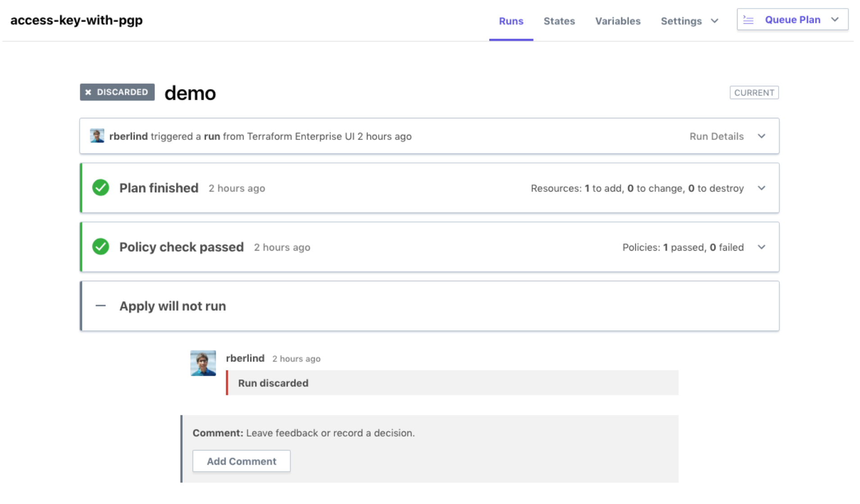The image size is (860, 504).
Task: Click the Add Comment button
Action: pos(241,461)
